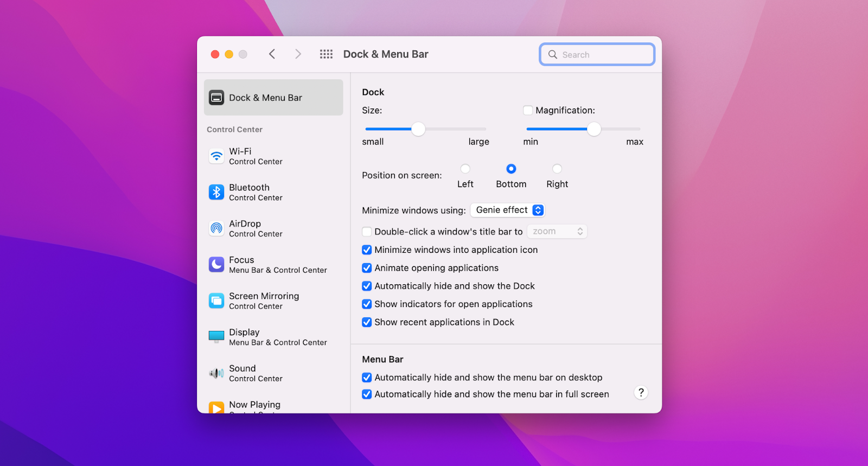This screenshot has height=466, width=868.
Task: Select Bottom dock position radio button
Action: 511,169
